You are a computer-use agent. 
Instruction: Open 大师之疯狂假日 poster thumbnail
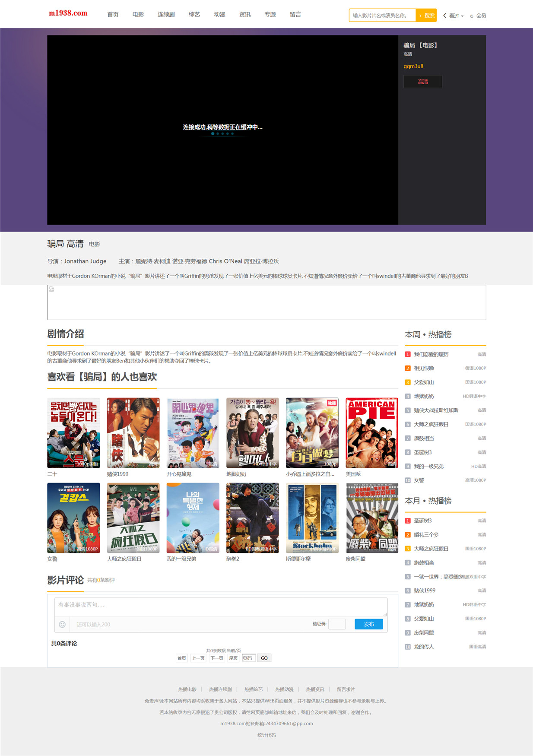click(x=133, y=518)
